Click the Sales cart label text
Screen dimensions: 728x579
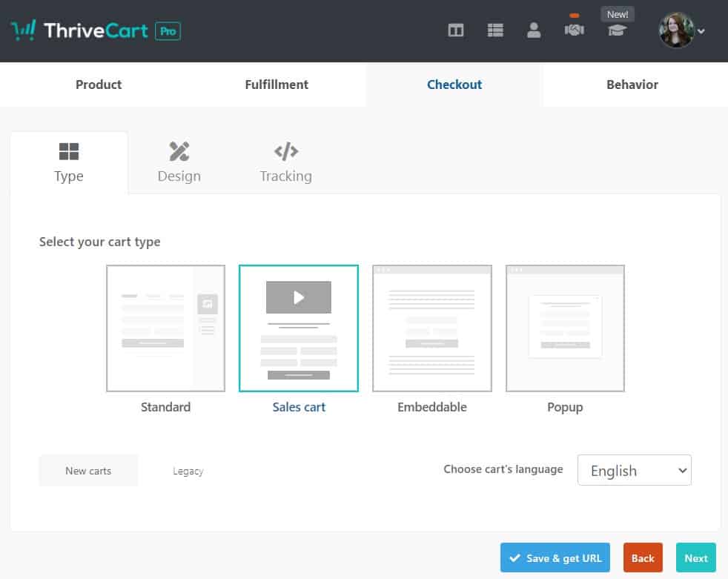[x=299, y=407]
